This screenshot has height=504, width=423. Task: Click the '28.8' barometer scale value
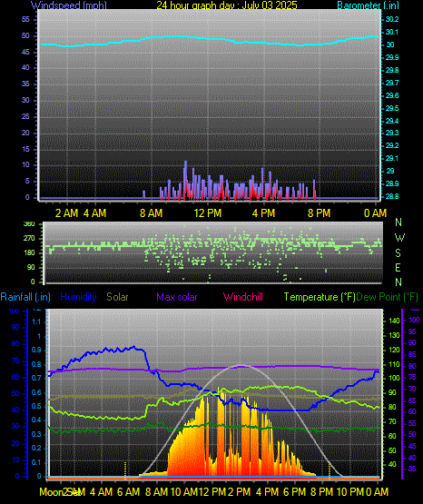pyautogui.click(x=392, y=196)
